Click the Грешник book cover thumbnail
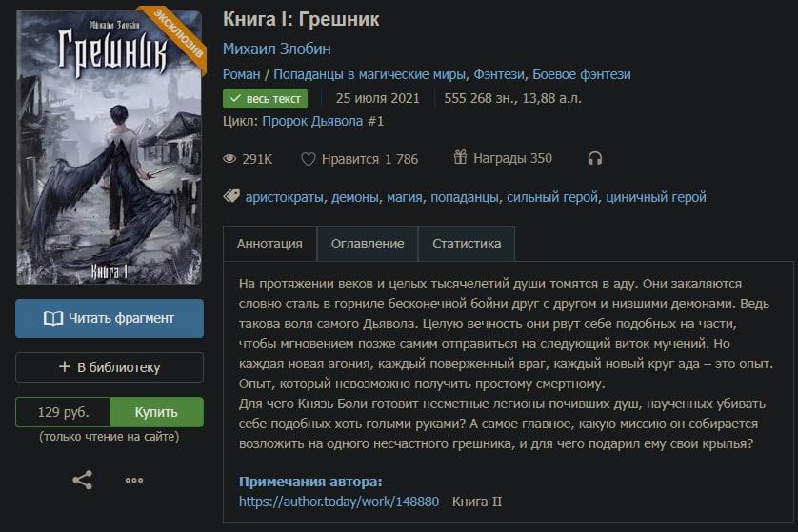 click(110, 148)
